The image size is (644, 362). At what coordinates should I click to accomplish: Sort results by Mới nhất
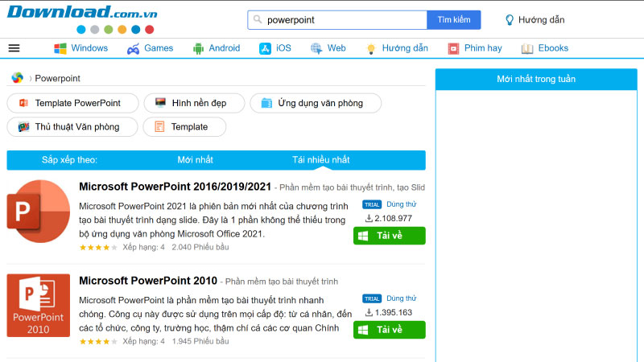coord(195,159)
